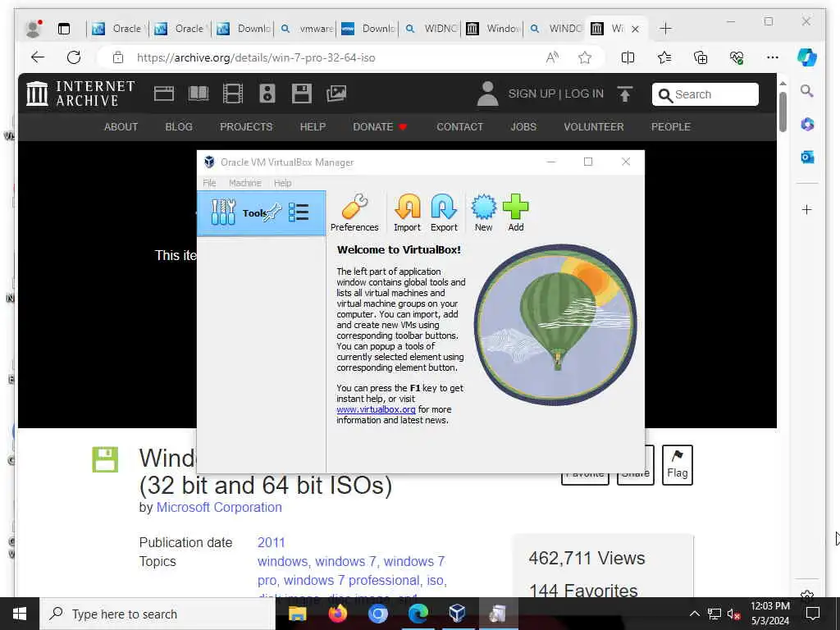Open the DONATE navigation item

[x=380, y=127]
